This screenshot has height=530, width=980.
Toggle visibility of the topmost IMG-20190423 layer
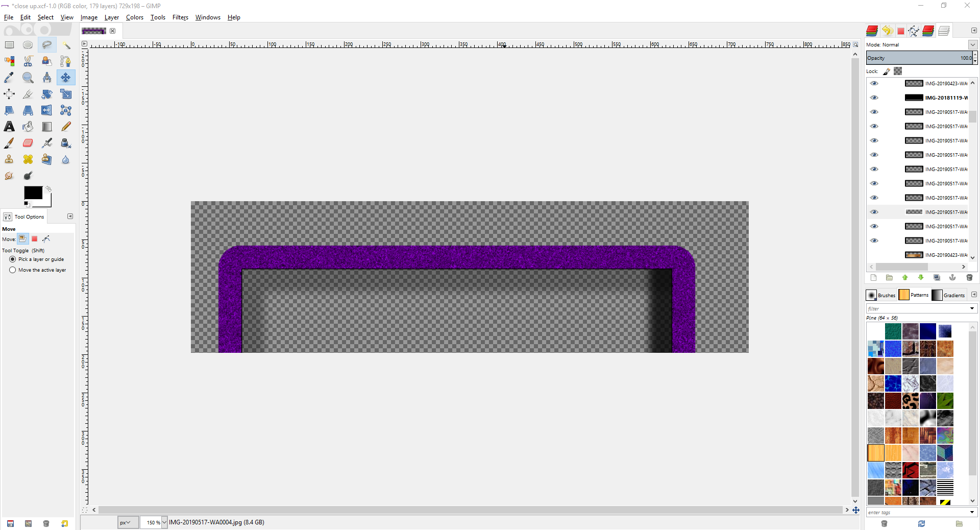pyautogui.click(x=874, y=83)
